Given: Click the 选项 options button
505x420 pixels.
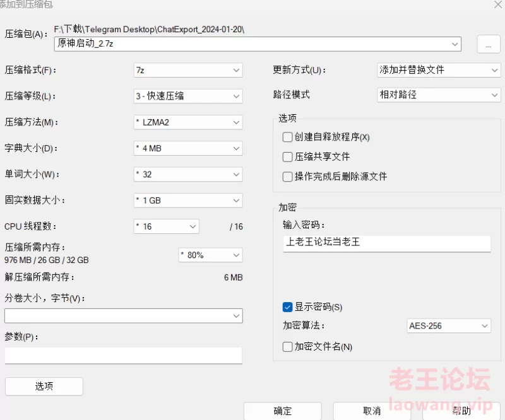Looking at the screenshot, I should 44,386.
